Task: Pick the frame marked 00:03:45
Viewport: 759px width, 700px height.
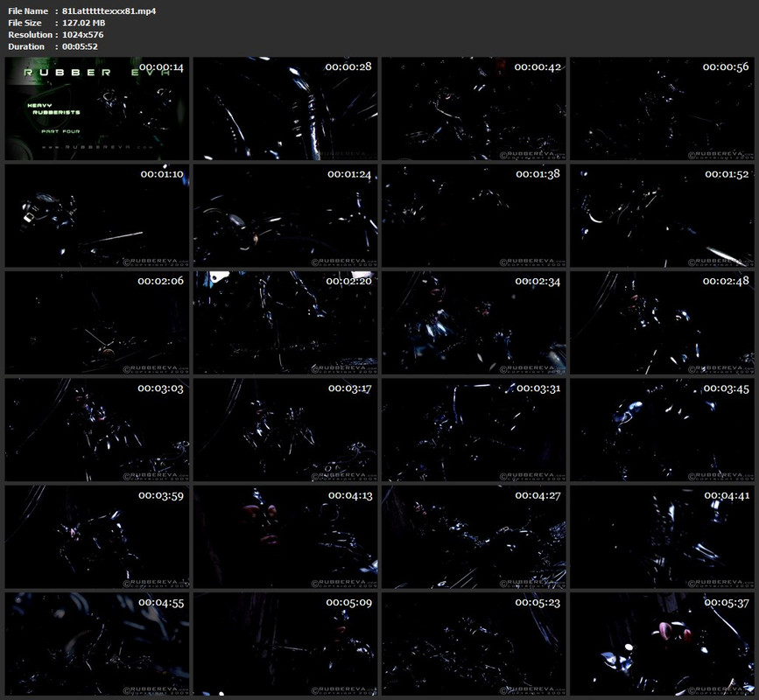Action: tap(662, 430)
